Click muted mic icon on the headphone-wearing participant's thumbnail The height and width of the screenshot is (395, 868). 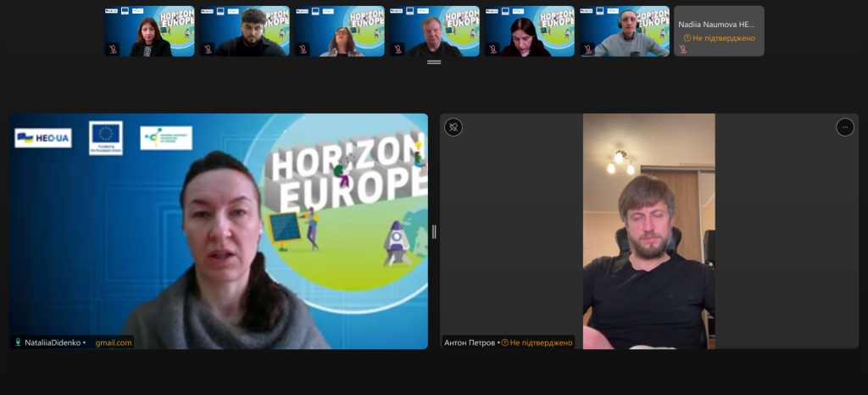pyautogui.click(x=588, y=49)
